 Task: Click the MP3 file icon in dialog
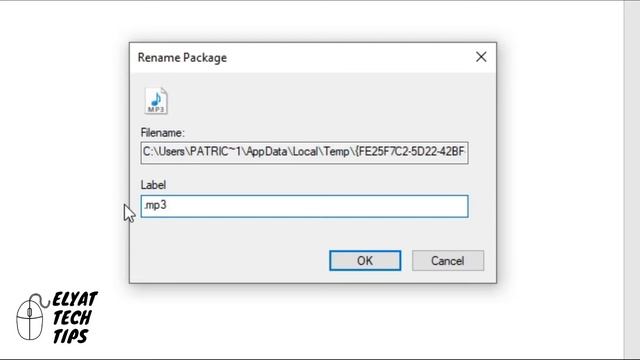tap(156, 100)
